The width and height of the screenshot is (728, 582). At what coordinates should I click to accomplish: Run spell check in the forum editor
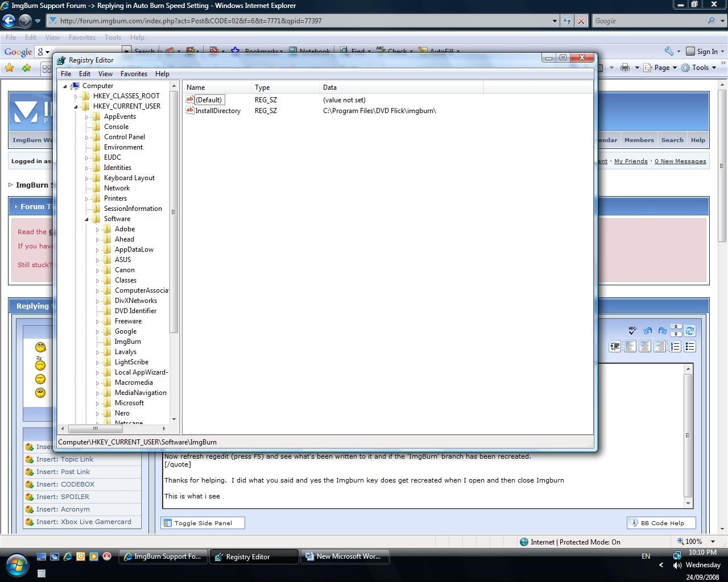click(x=632, y=331)
